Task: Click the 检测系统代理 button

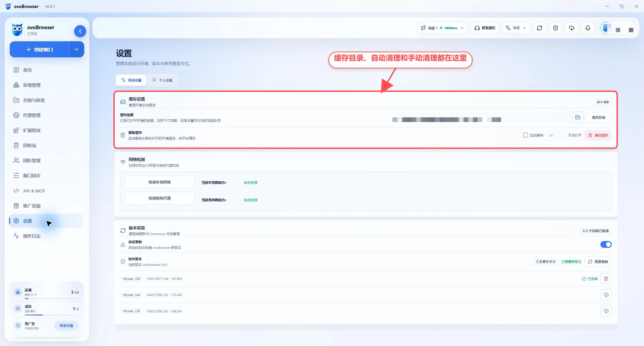Action: [x=160, y=198]
